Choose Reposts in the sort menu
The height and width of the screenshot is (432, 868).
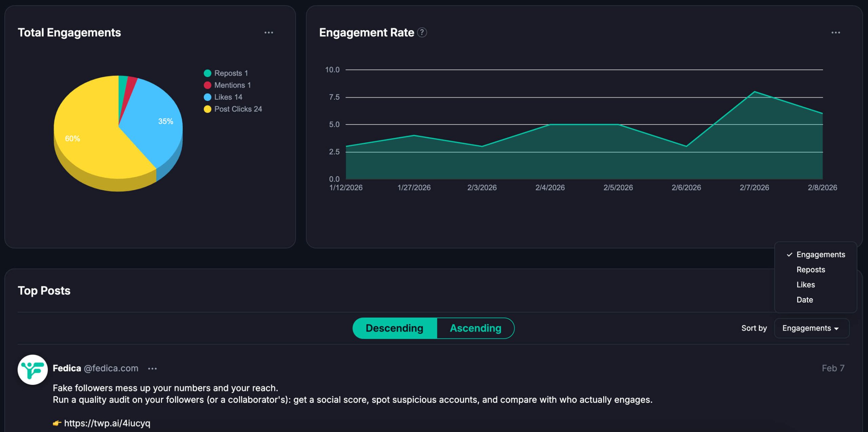(x=810, y=269)
